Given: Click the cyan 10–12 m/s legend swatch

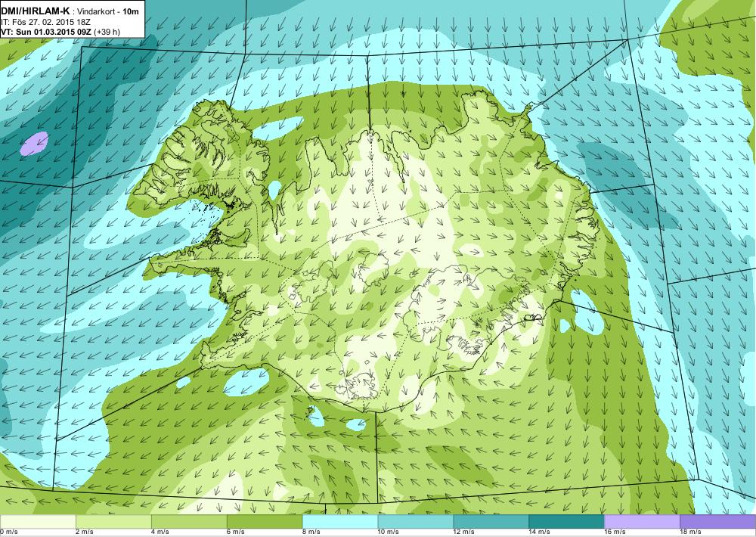Looking at the screenshot, I should coord(416,521).
